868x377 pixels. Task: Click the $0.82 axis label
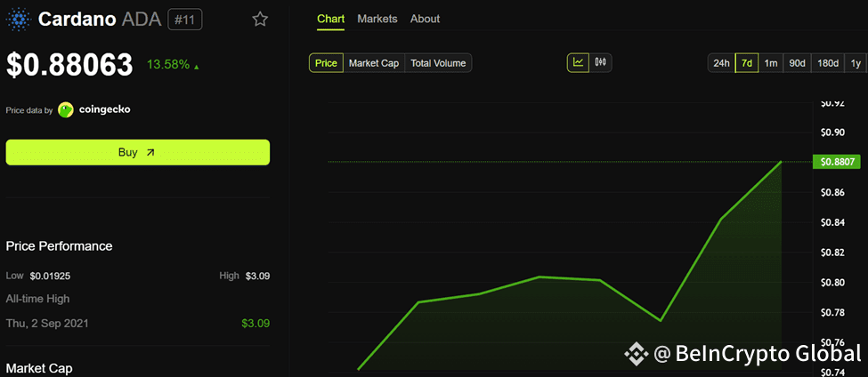pos(833,253)
